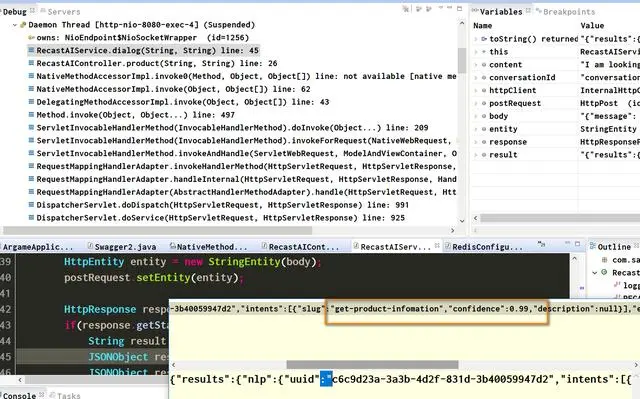Image resolution: width=640 pixels, height=399 pixels.
Task: Click the stack frame icon beside RecastAIService.dialog
Action: tap(31, 51)
